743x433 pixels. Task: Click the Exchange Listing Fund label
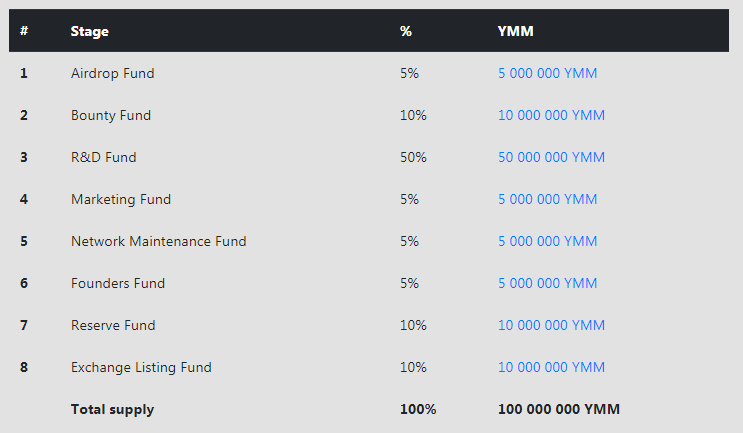pyautogui.click(x=141, y=367)
